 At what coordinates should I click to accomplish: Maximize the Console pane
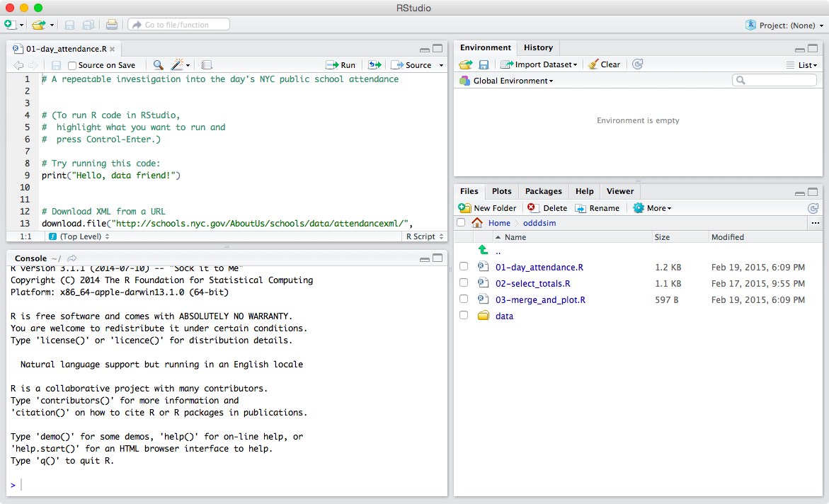tap(438, 258)
